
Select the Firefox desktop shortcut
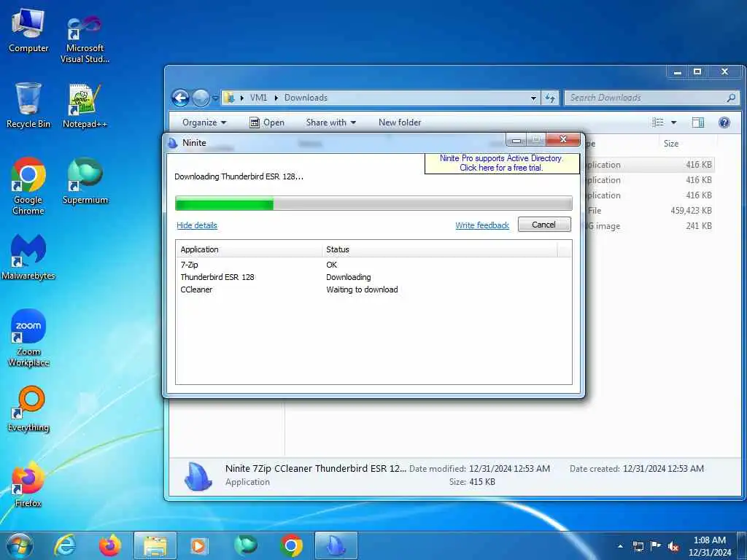click(x=28, y=484)
